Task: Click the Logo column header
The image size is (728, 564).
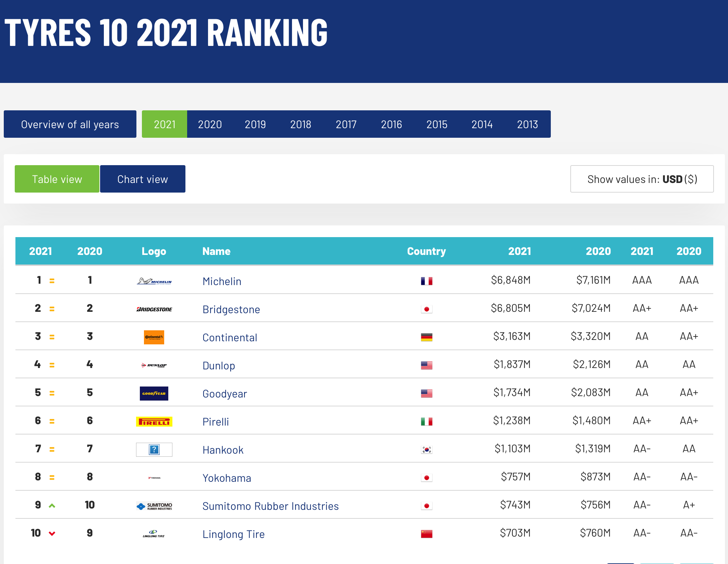Action: point(154,251)
